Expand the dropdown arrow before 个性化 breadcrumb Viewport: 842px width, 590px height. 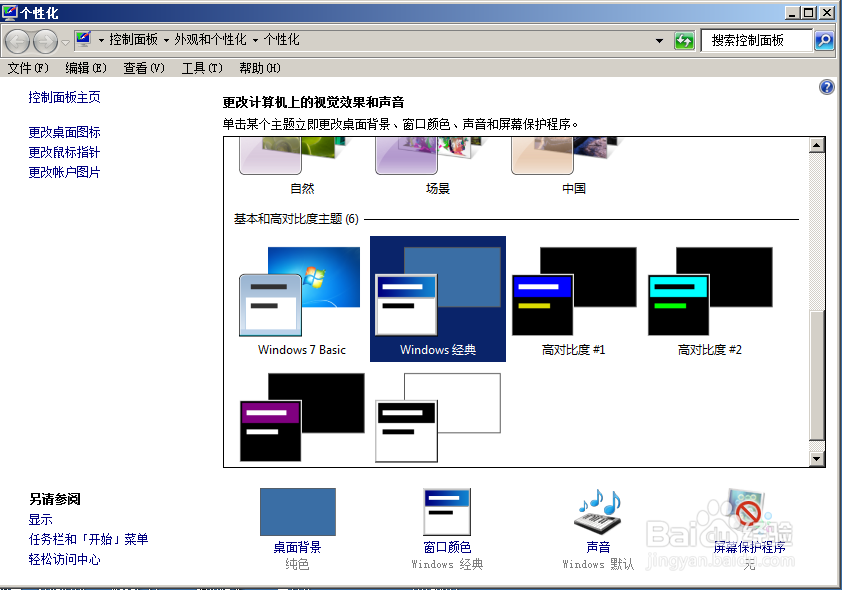coord(255,40)
